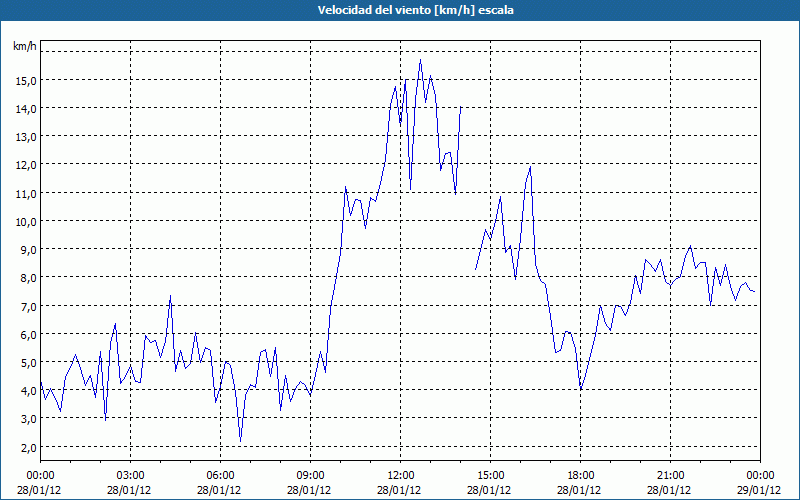
Task: Click the '12,0' y-axis value
Action: (26, 165)
